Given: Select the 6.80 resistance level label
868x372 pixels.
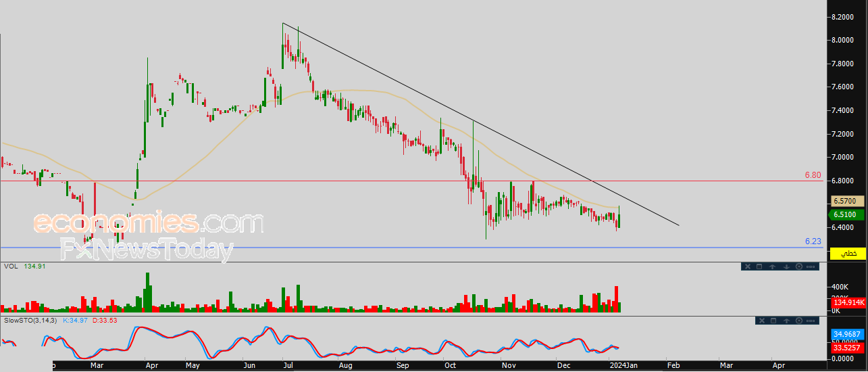Looking at the screenshot, I should tap(812, 175).
